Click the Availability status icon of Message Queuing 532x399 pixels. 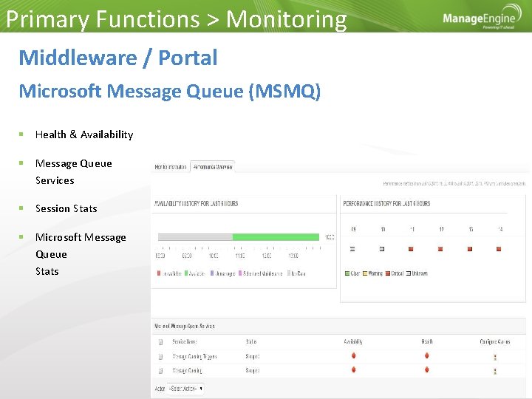(353, 369)
